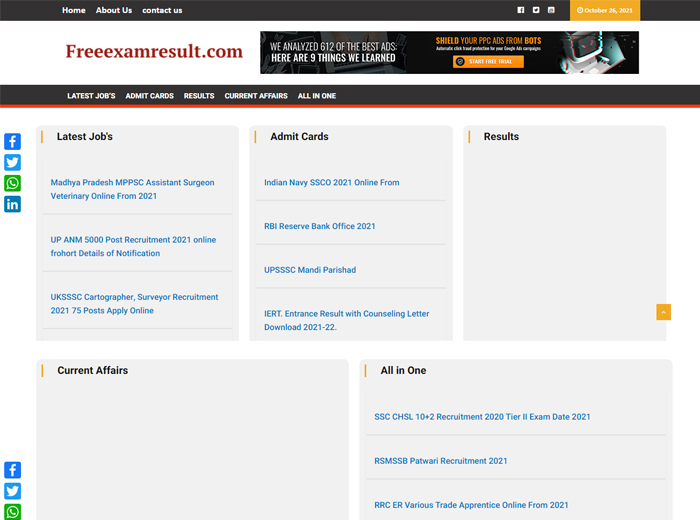The width and height of the screenshot is (700, 520).
Task: Click the Admit Cards section heading
Action: coord(299,137)
